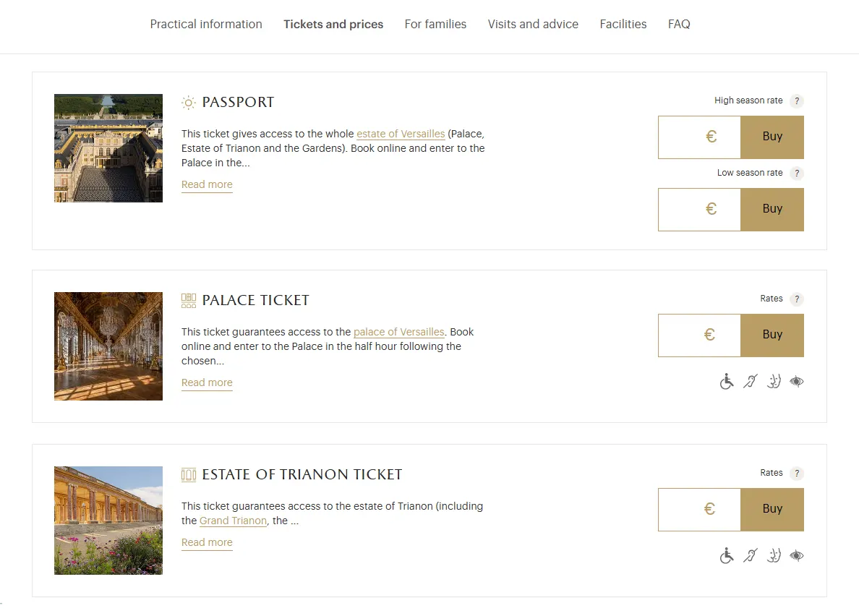Click the question mark beside High season rate
The width and height of the screenshot is (859, 616).
(797, 101)
